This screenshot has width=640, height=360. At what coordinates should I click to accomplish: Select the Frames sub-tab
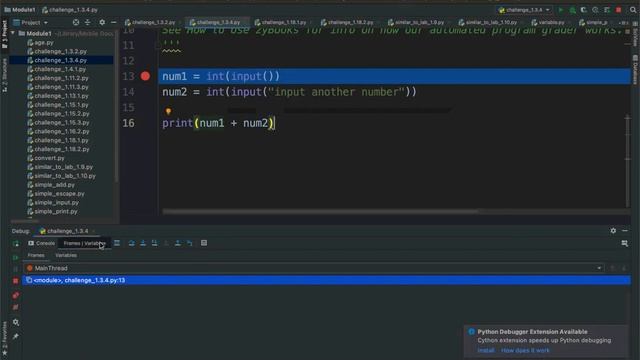click(x=36, y=256)
